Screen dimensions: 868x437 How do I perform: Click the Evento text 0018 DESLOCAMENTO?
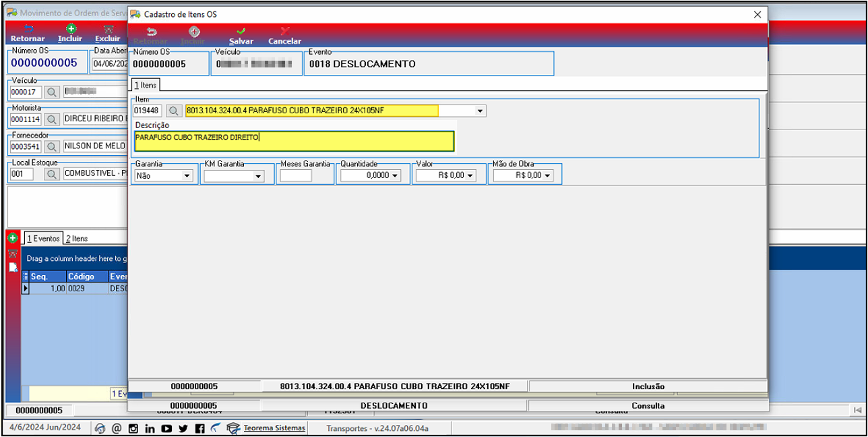(x=362, y=64)
